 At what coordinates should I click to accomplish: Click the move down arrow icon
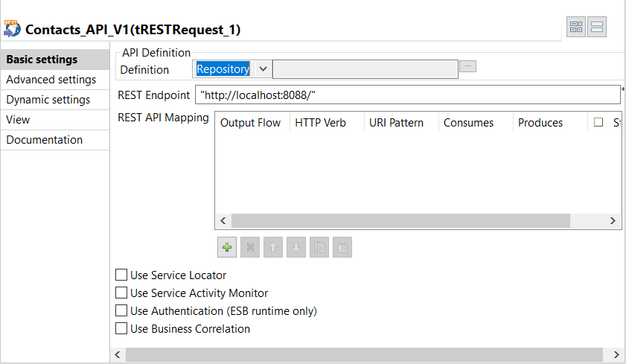click(x=296, y=248)
